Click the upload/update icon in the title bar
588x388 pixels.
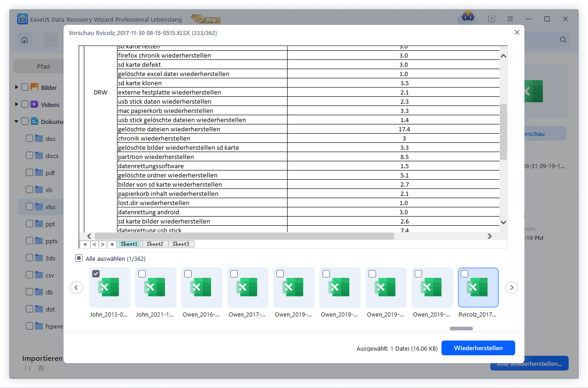(492, 19)
